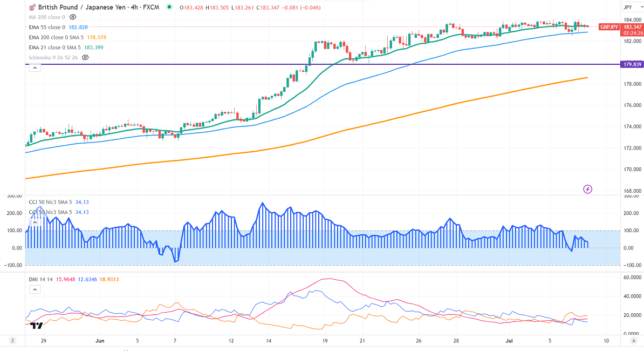The width and height of the screenshot is (644, 351).
Task: Select the MA 200 close 0 legend
Action: coord(47,17)
